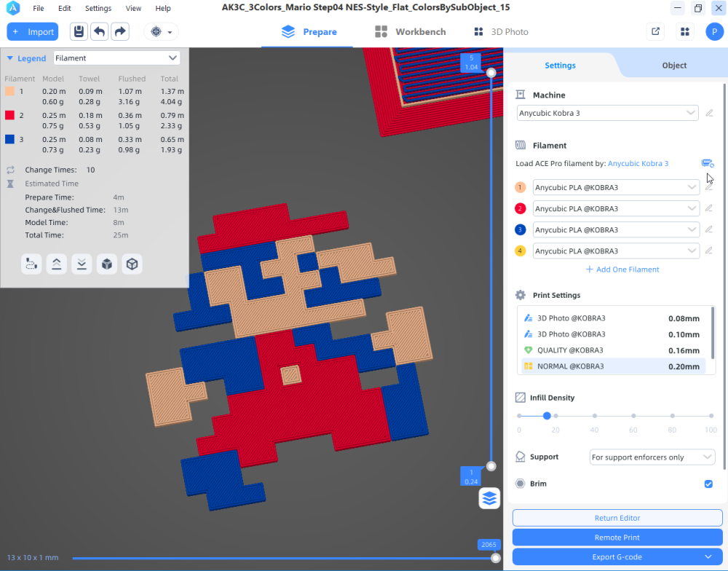
Task: Open the Help menu
Action: [x=163, y=8]
